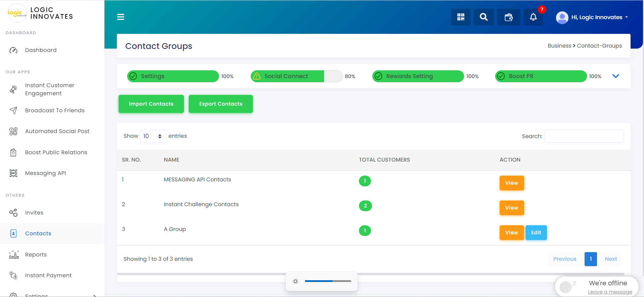Click Boost Public Relations clipboard icon
The height and width of the screenshot is (297, 644).
pos(13,153)
